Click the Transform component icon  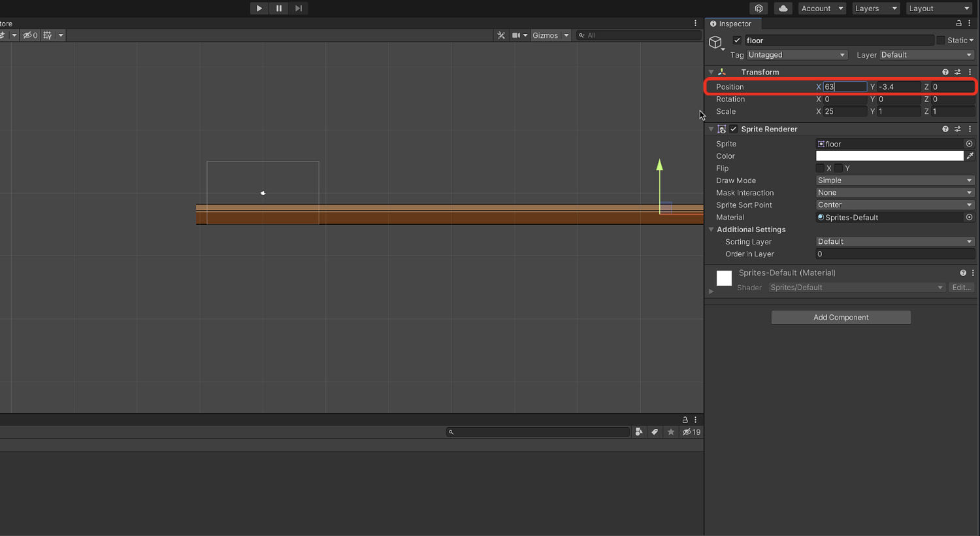tap(722, 72)
